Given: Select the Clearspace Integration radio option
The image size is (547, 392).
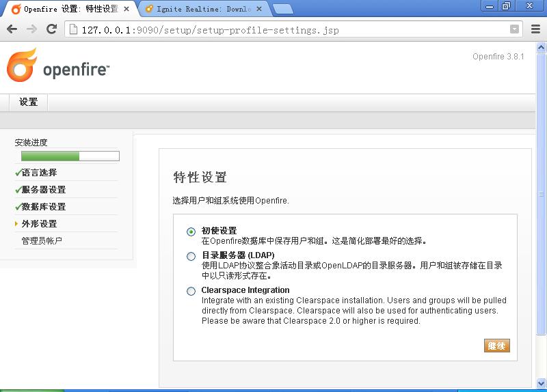Looking at the screenshot, I should click(x=191, y=291).
